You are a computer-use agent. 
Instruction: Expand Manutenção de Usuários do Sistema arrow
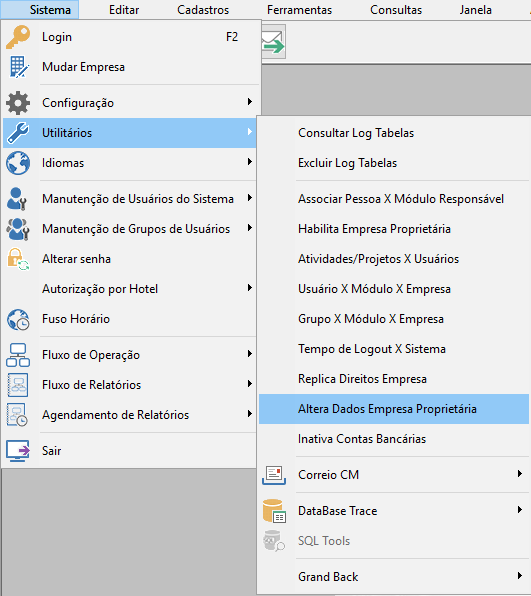(250, 198)
